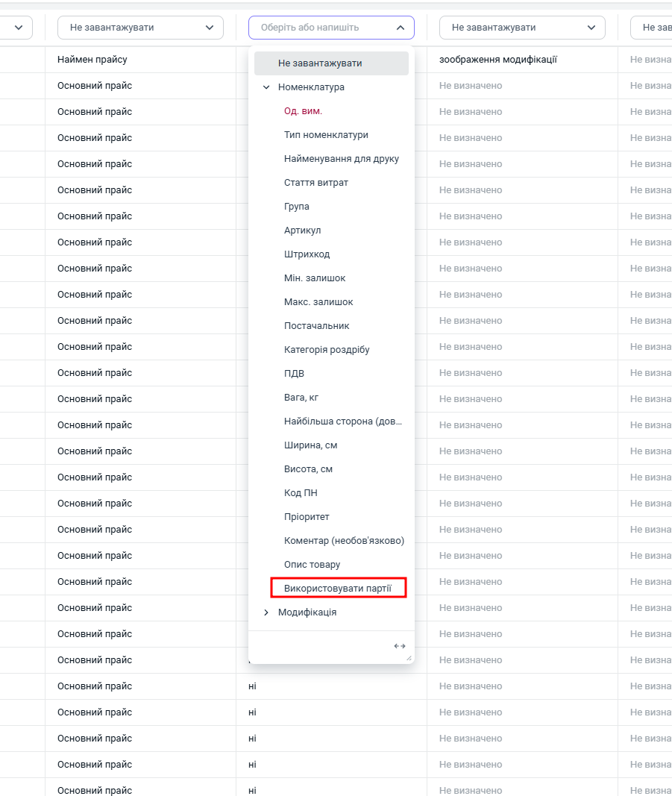672x796 pixels.
Task: Open the first Не завантажувати column dropdown
Action: point(141,28)
